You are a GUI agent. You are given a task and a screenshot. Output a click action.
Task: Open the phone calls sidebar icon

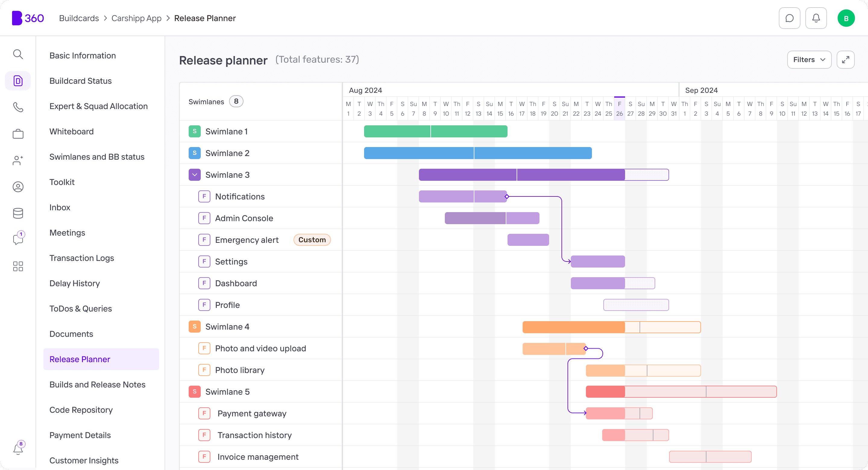click(18, 107)
